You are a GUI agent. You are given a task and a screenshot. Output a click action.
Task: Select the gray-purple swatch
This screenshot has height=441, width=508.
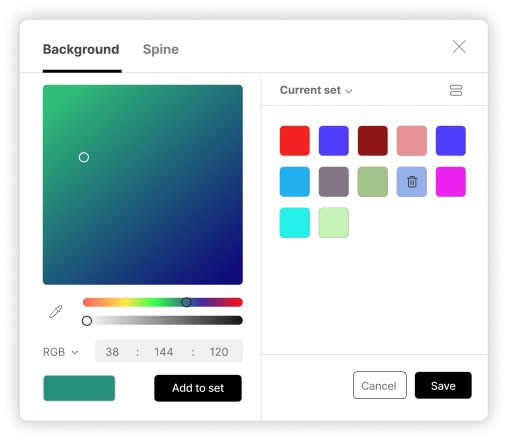(x=334, y=182)
